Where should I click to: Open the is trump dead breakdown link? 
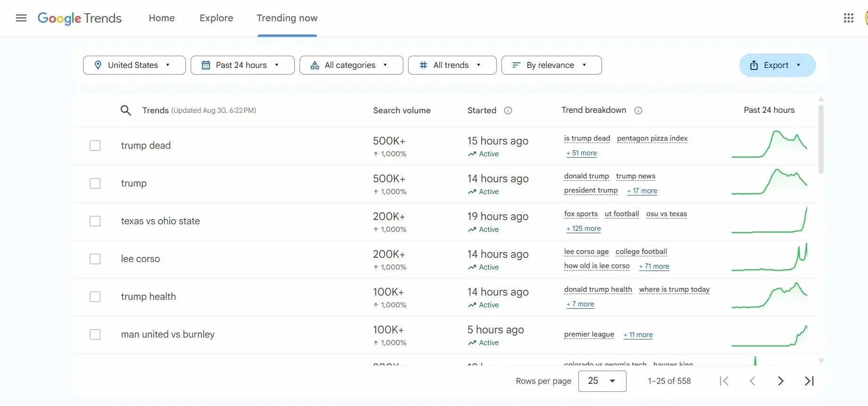pyautogui.click(x=587, y=138)
